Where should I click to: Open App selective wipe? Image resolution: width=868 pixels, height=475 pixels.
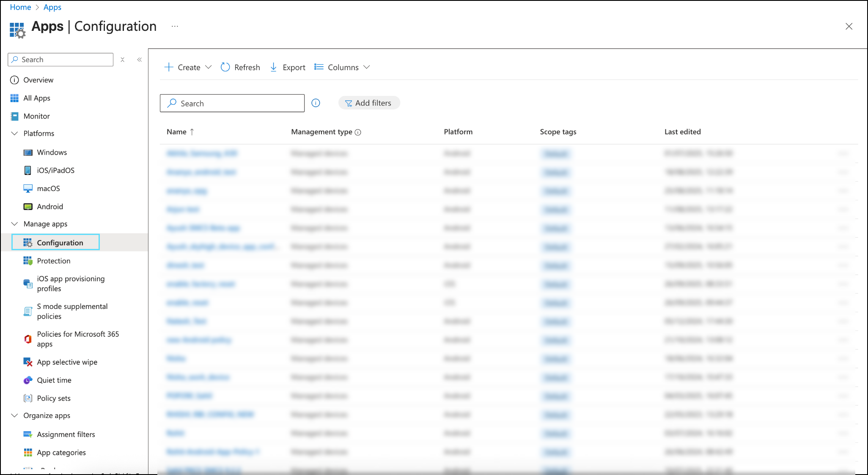[x=67, y=362]
